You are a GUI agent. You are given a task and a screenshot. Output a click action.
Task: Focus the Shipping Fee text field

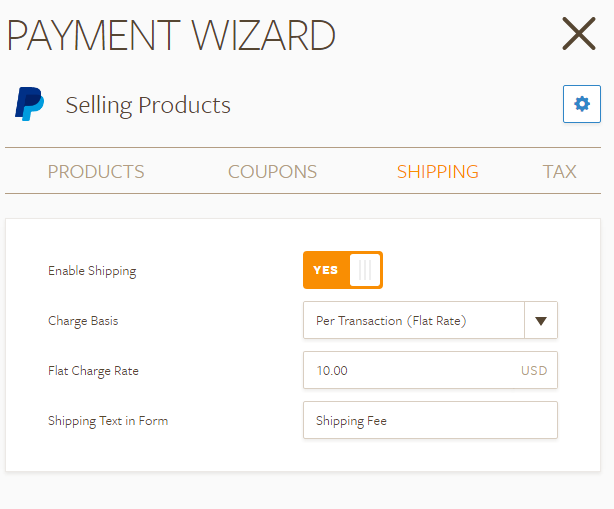(x=430, y=421)
